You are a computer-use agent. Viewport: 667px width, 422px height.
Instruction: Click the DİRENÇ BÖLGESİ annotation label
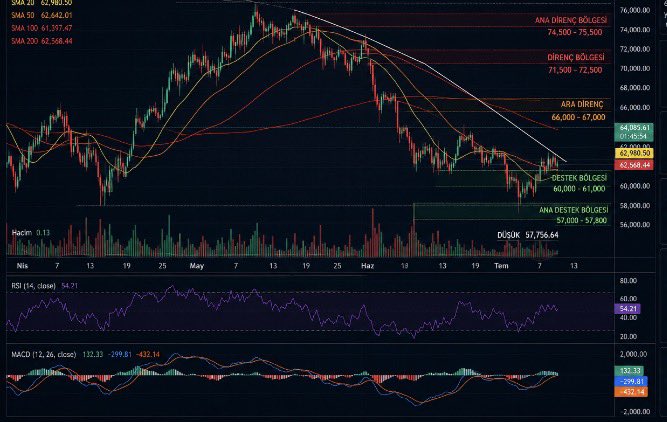pyautogui.click(x=575, y=57)
